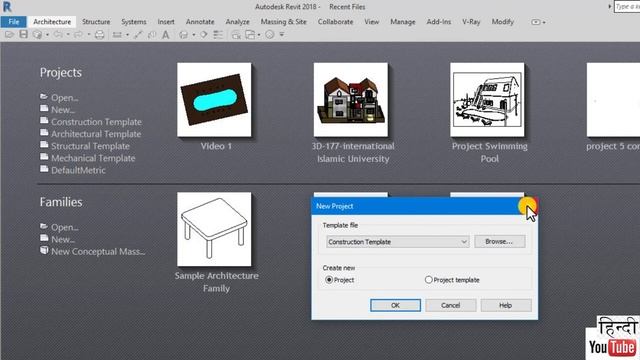The width and height of the screenshot is (640, 360).
Task: Expand the Switch Windows dropdown arrow
Action: coord(259,35)
